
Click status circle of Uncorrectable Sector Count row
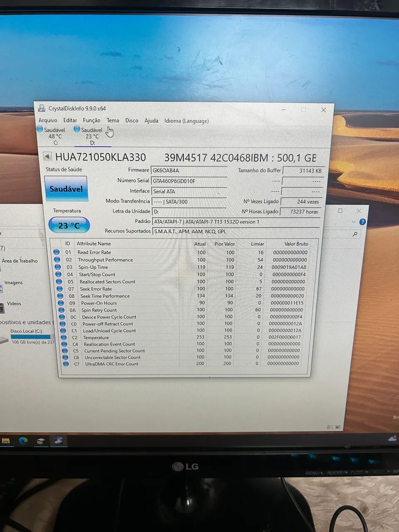(x=65, y=357)
